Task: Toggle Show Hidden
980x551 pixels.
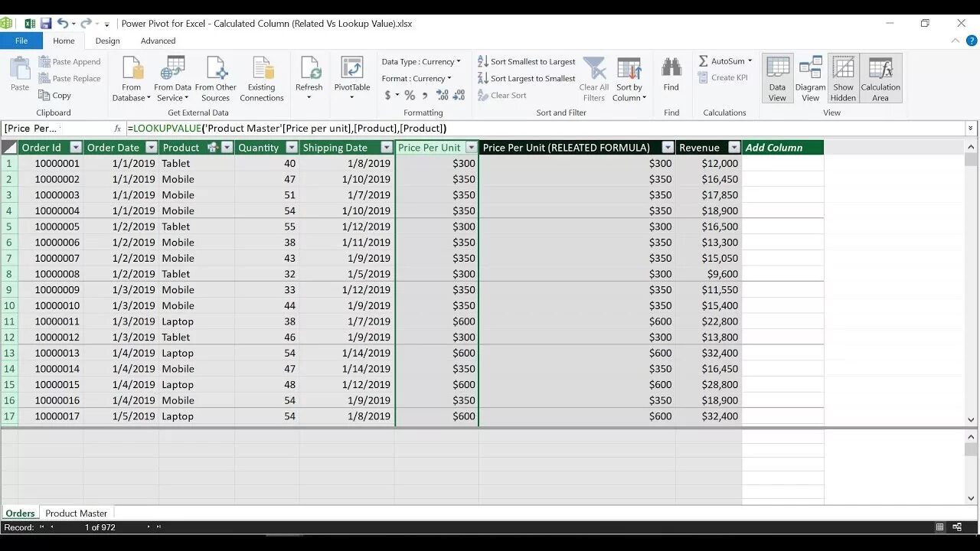Action: [843, 79]
